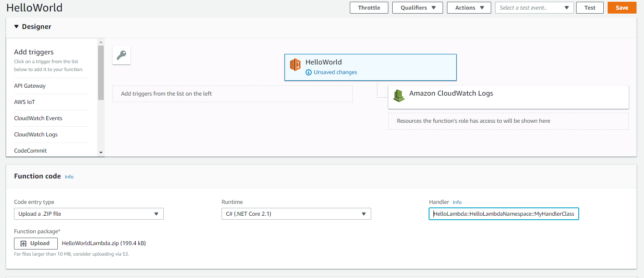
Task: Click the HelloWorldLambda.zip file name
Action: click(x=104, y=243)
